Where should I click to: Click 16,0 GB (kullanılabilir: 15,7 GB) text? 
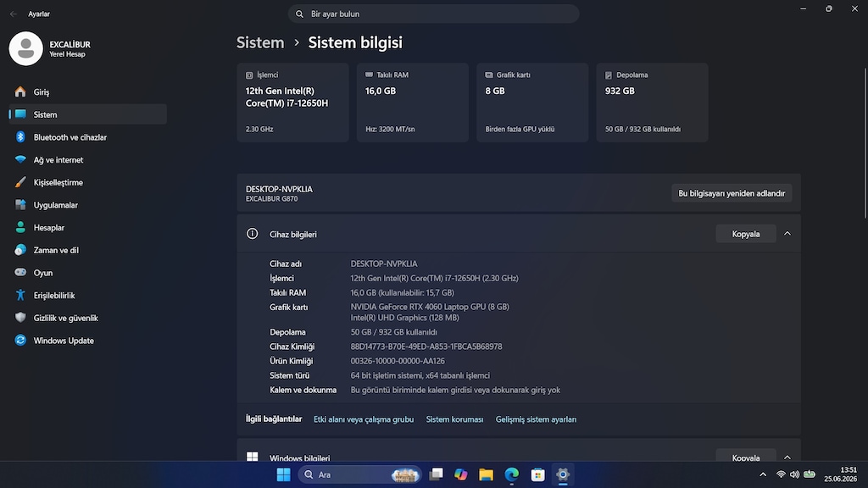click(402, 292)
